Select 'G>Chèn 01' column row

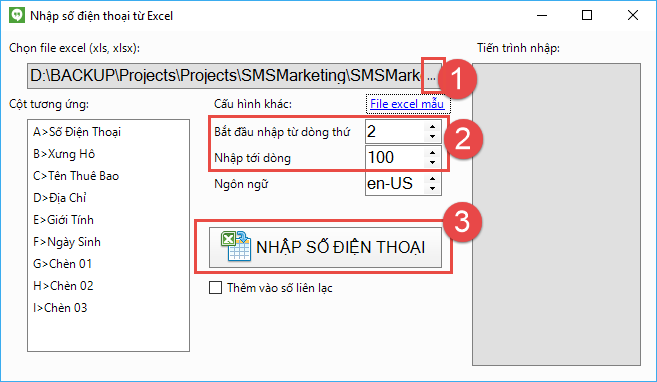108,264
